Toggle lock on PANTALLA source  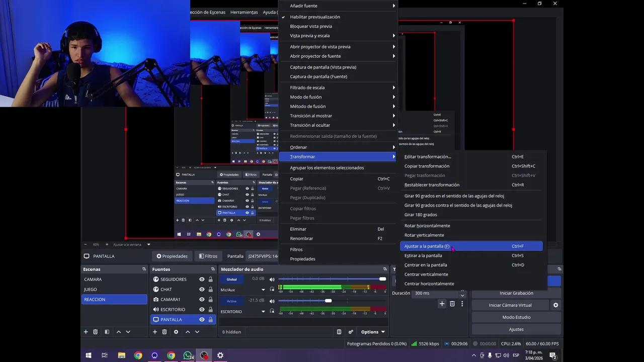210,320
